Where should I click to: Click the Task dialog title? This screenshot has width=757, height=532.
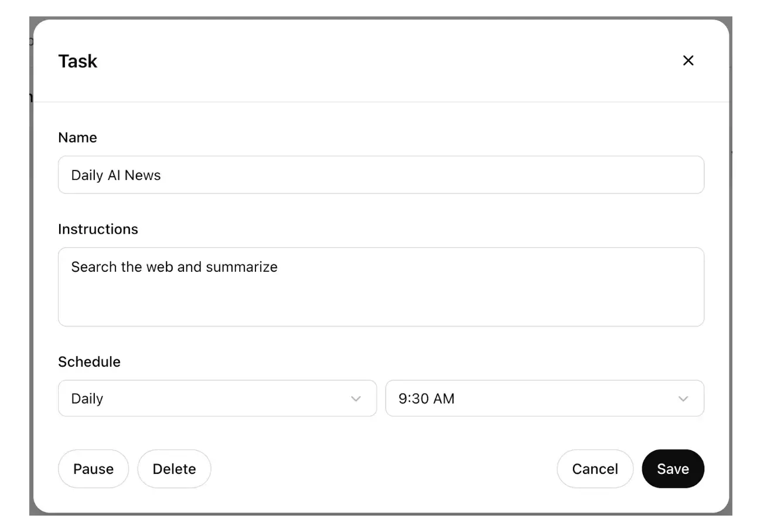tap(77, 61)
